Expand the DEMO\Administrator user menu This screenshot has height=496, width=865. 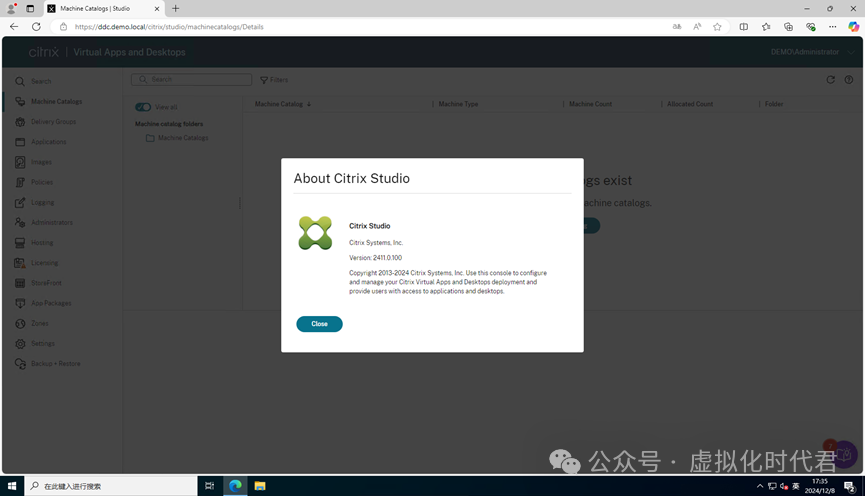(x=813, y=52)
